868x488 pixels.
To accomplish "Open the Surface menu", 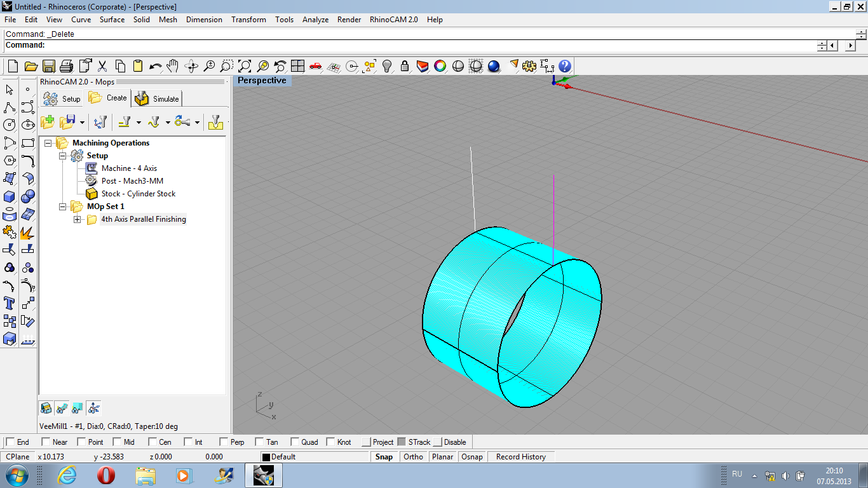I will 112,20.
